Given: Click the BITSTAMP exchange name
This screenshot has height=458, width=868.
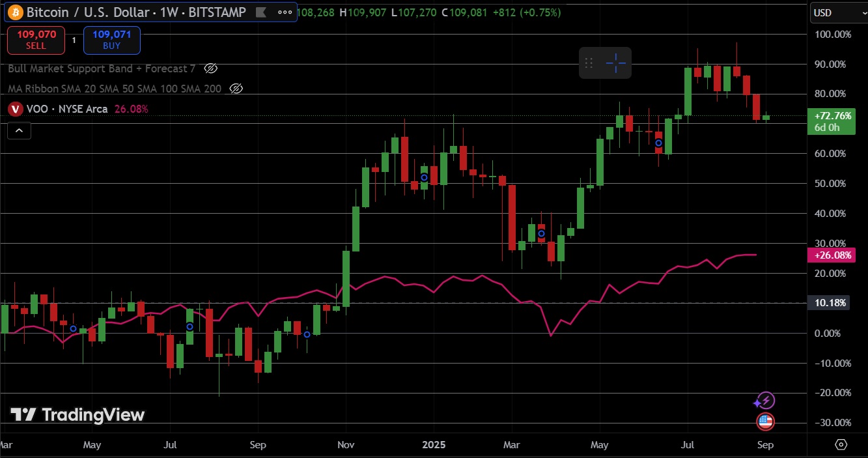Looking at the screenshot, I should pos(218,12).
